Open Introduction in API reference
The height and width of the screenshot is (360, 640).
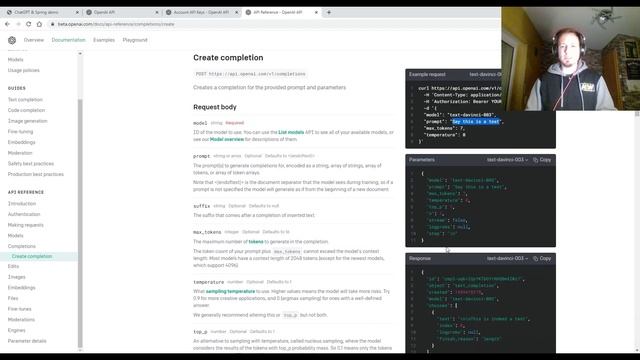pyautogui.click(x=22, y=203)
